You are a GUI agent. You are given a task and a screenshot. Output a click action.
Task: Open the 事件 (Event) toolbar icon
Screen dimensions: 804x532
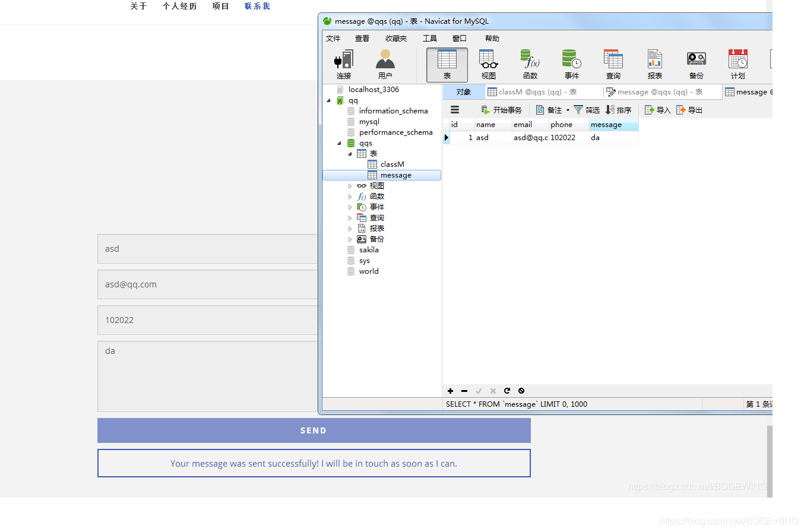tap(572, 65)
